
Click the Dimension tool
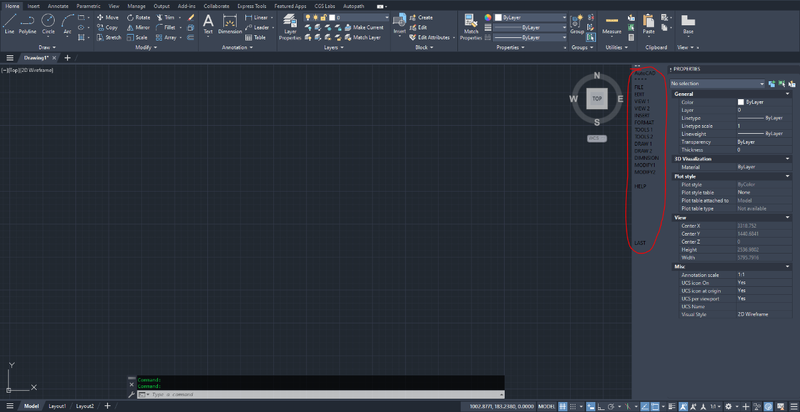pos(231,21)
